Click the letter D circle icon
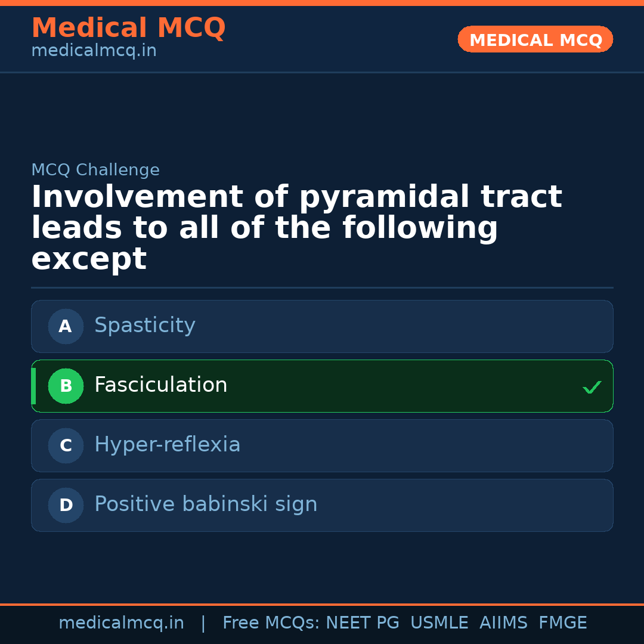The image size is (644, 644). [x=66, y=505]
